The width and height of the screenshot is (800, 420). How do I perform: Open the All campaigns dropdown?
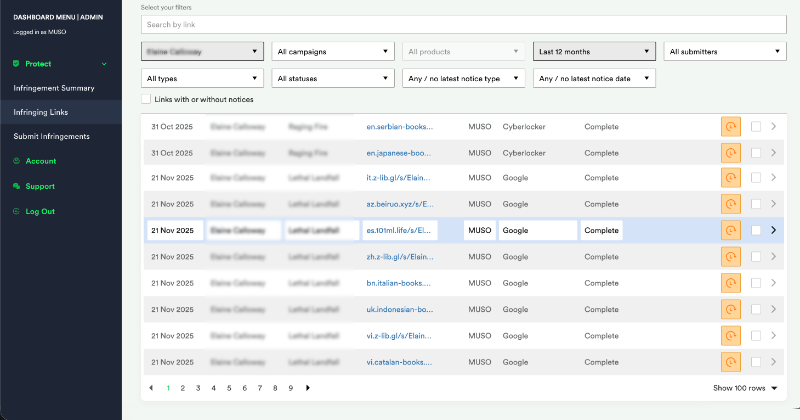point(333,52)
